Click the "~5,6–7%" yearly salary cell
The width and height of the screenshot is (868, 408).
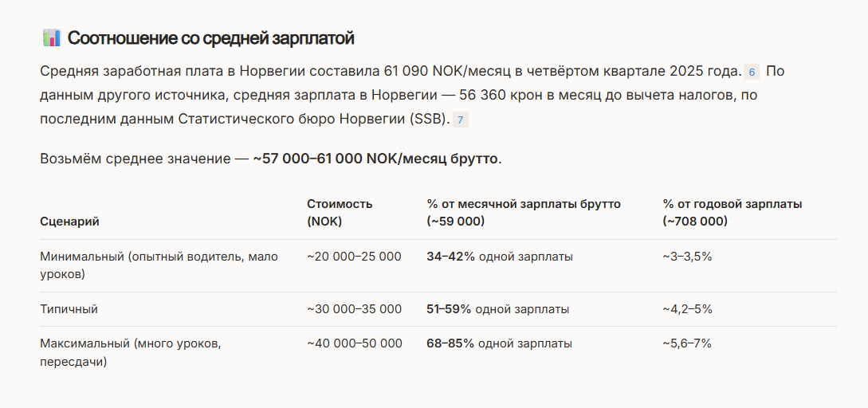(686, 343)
